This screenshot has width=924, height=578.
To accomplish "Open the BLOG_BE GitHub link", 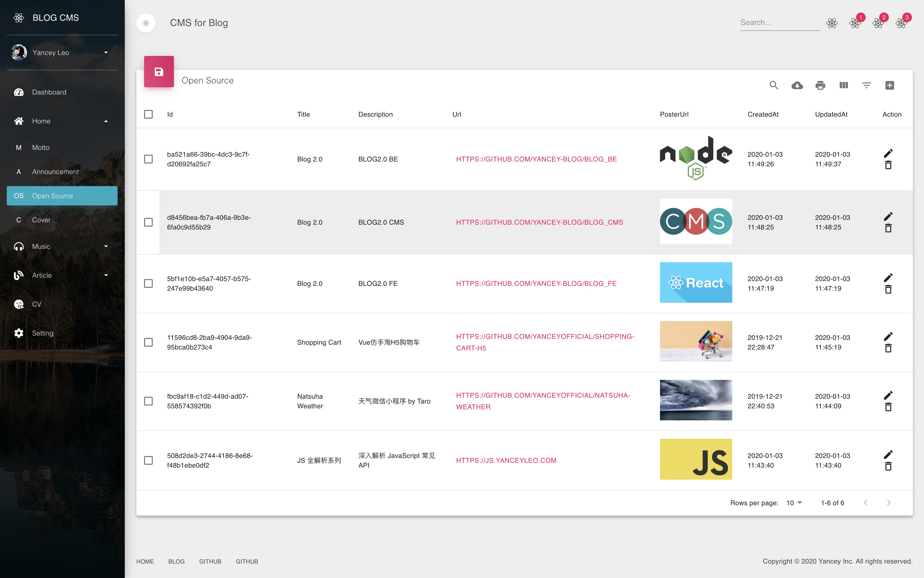I will click(536, 159).
